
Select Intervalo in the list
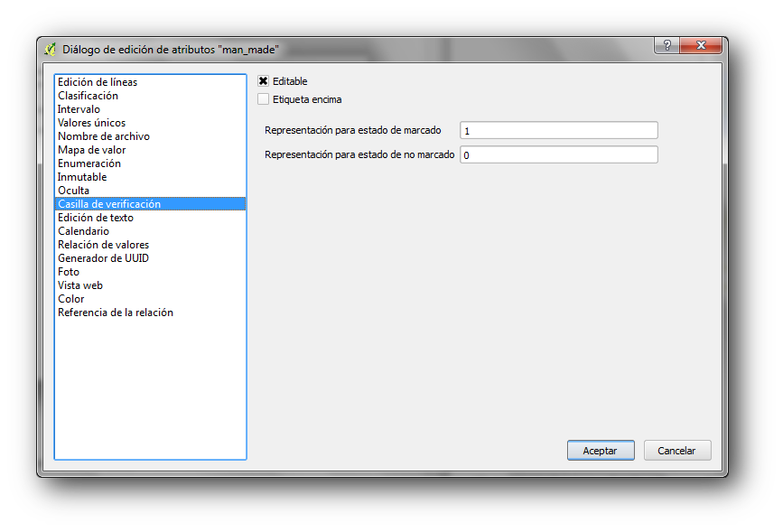point(150,109)
